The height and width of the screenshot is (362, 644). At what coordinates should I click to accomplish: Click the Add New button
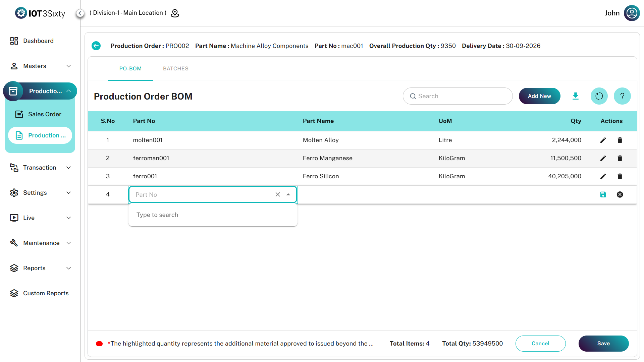[x=539, y=96]
